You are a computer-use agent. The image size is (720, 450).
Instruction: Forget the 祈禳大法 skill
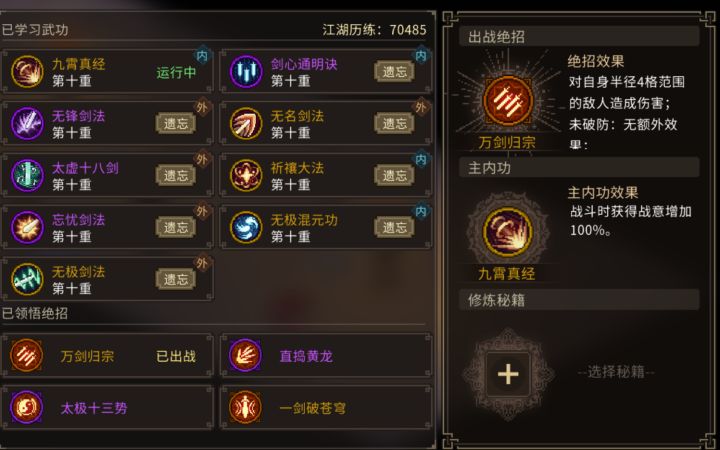(394, 175)
